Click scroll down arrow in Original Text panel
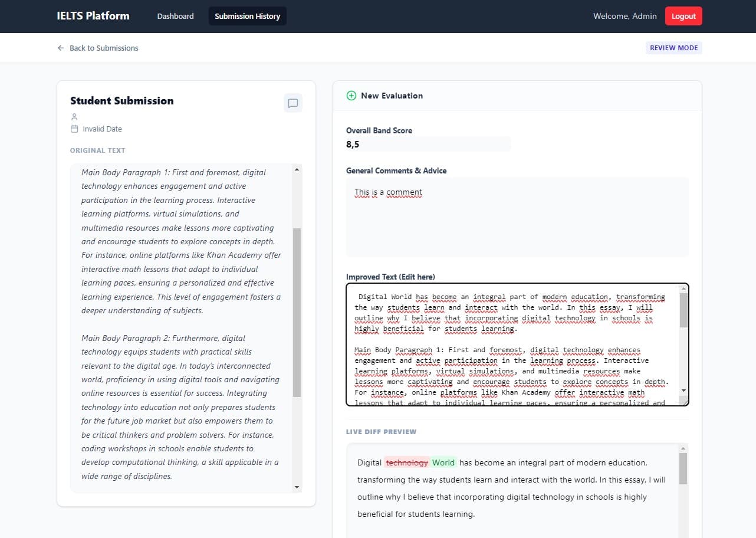The image size is (756, 538). 297,487
